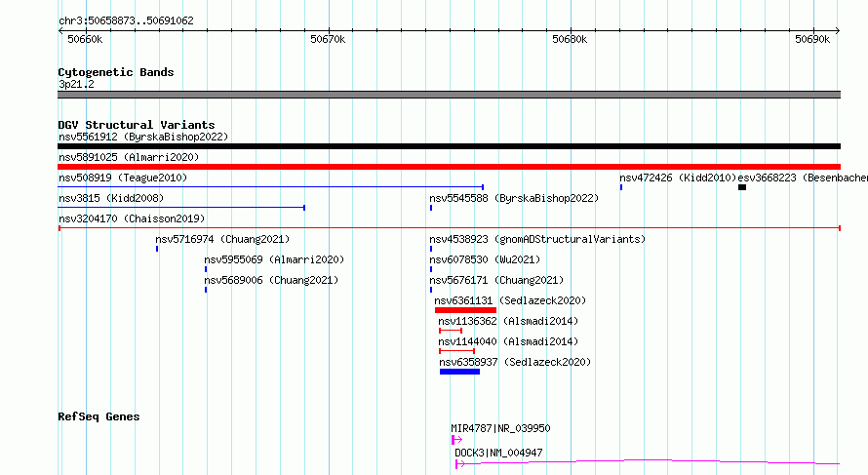Click the magenta MIR4787 gene arrow
This screenshot has height=475, width=868.
point(456,440)
